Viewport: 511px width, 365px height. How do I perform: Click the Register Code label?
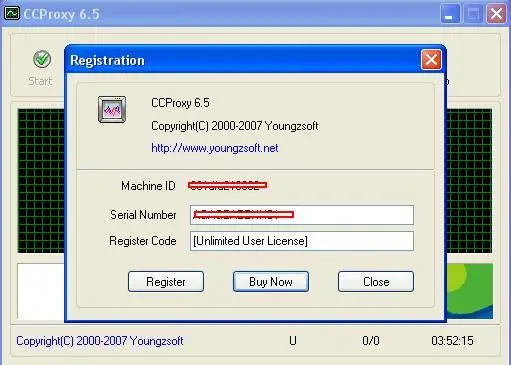[143, 241]
